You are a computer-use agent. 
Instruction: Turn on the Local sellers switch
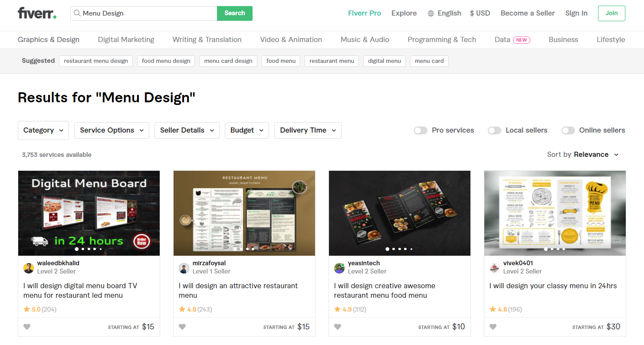point(494,130)
